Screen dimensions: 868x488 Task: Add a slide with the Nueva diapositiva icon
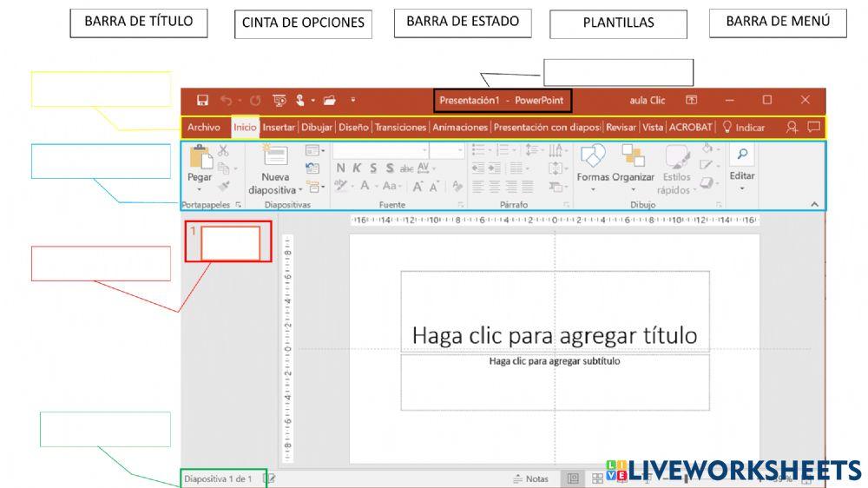275,155
